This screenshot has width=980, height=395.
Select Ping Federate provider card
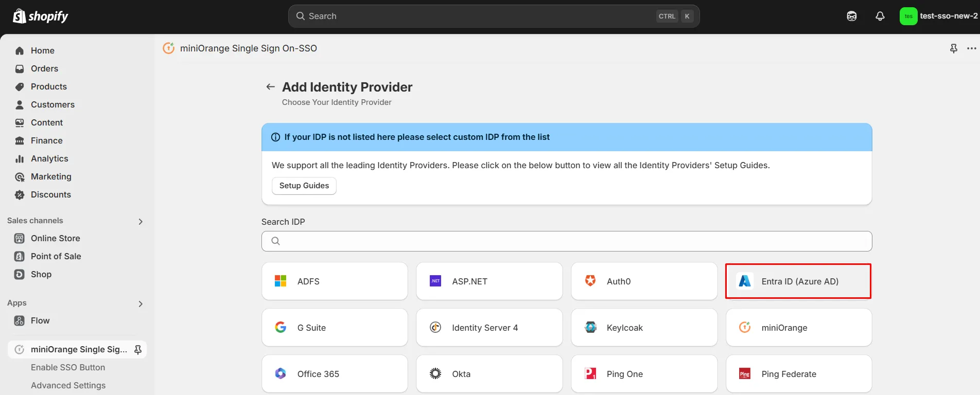tap(799, 374)
